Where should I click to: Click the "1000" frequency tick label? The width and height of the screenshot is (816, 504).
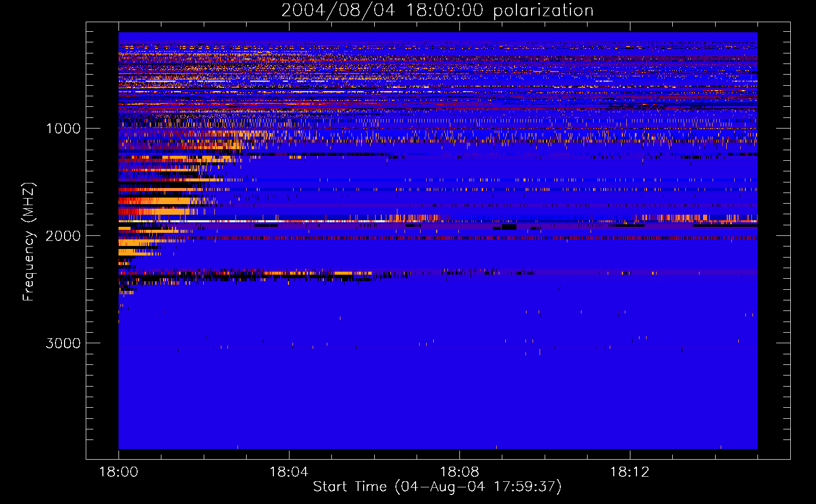tap(64, 129)
